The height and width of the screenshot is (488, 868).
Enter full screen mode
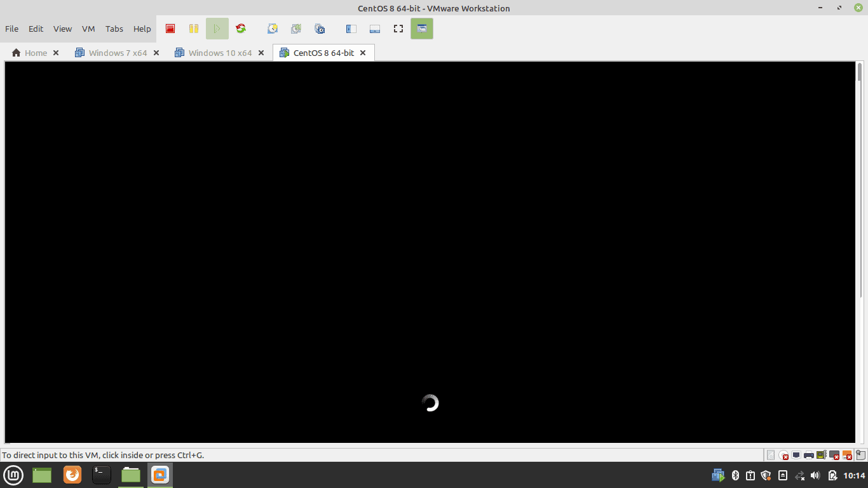click(x=398, y=29)
